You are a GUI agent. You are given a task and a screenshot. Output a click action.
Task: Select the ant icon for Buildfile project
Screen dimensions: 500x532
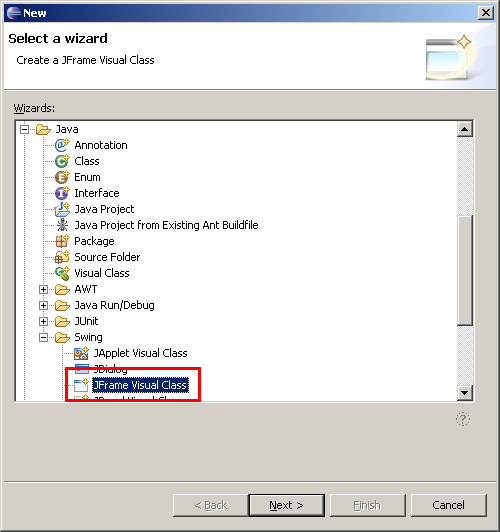click(x=62, y=225)
